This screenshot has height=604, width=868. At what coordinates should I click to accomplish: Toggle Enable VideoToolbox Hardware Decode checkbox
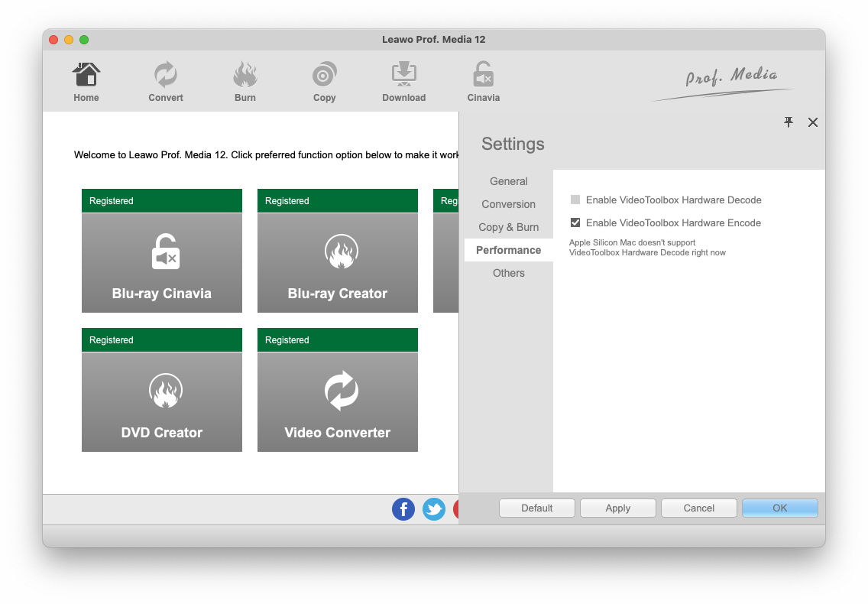point(575,200)
